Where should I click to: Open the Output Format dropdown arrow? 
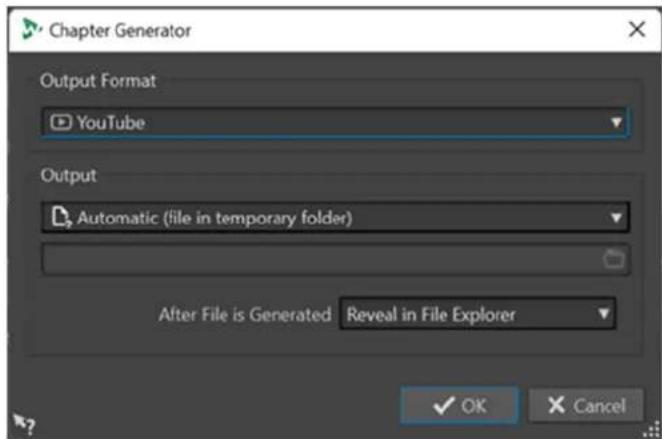click(616, 122)
